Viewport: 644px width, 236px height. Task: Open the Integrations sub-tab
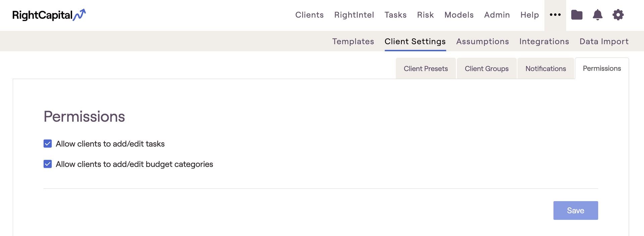tap(544, 41)
